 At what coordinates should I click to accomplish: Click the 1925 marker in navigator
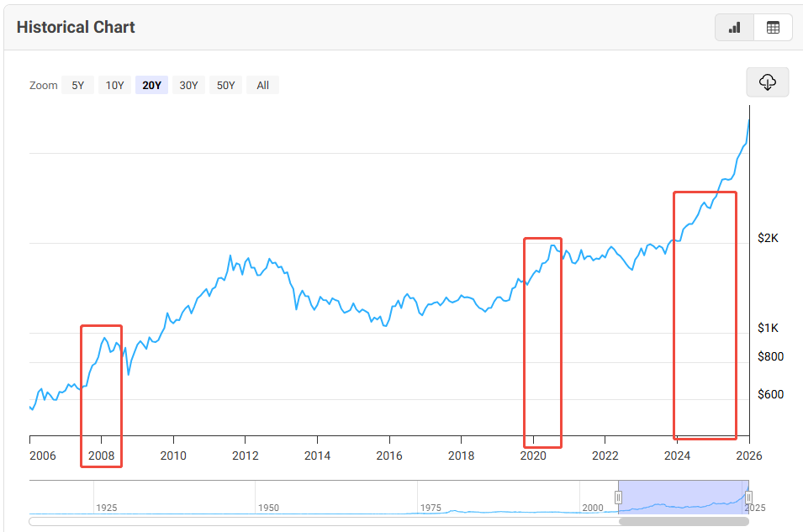click(106, 508)
